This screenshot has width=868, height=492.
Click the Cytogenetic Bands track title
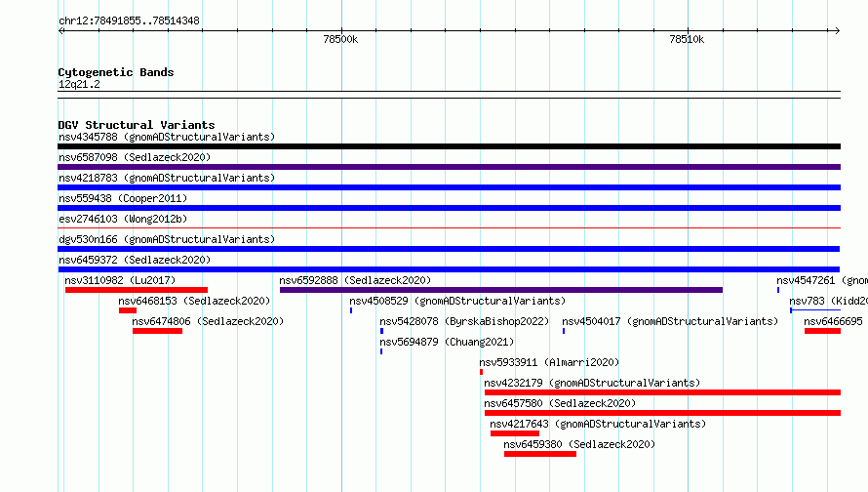116,72
